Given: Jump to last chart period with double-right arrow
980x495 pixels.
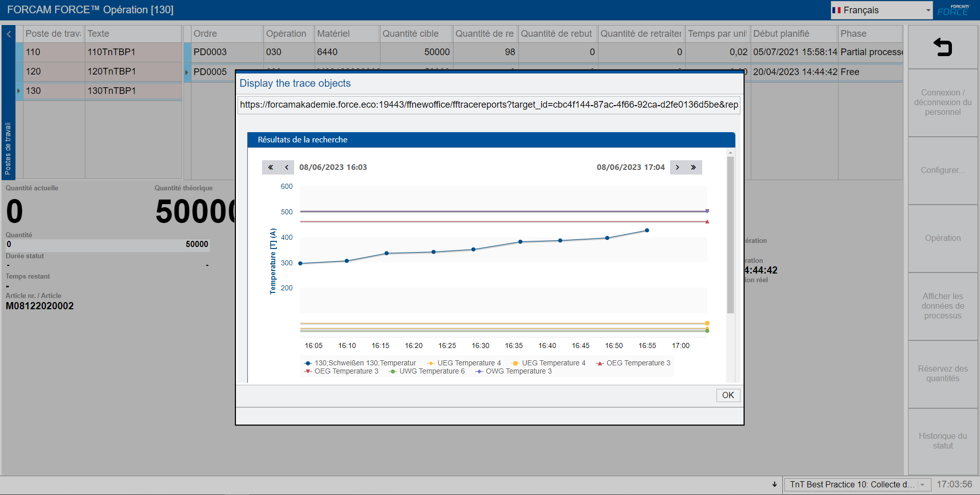Looking at the screenshot, I should coord(694,167).
